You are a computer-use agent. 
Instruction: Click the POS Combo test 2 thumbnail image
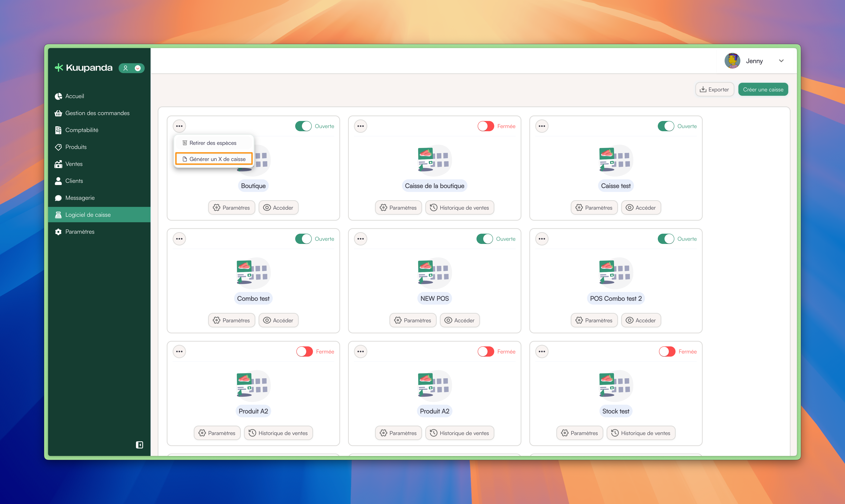coord(615,273)
